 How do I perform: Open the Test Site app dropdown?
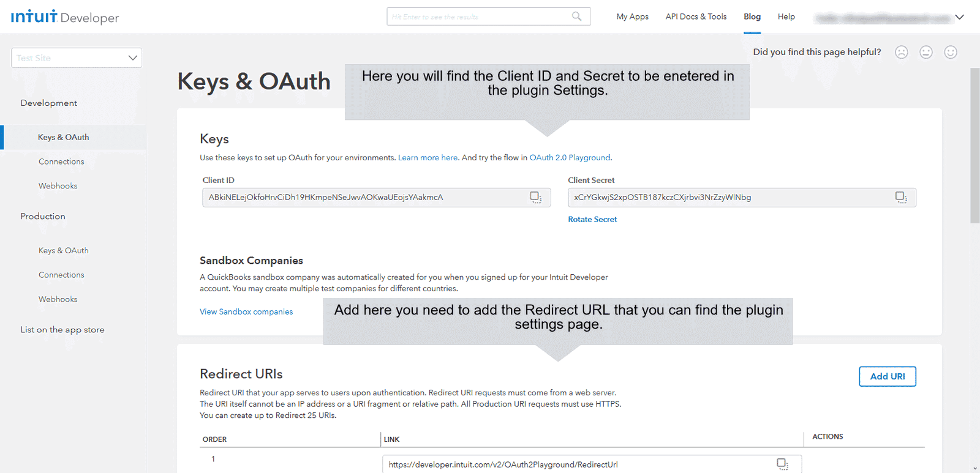[x=77, y=58]
